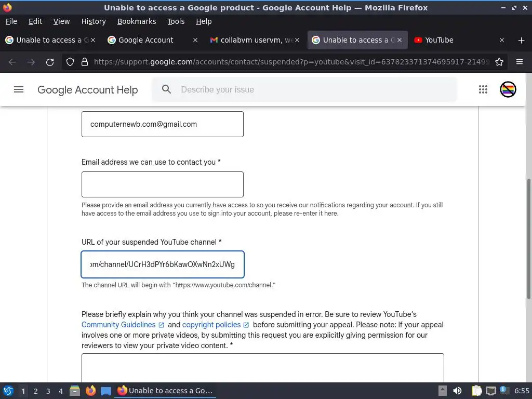Open the network status tray icon
The width and height of the screenshot is (532, 399).
coord(490,391)
